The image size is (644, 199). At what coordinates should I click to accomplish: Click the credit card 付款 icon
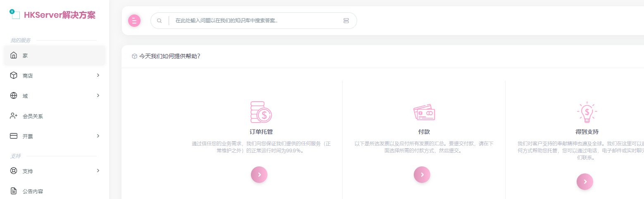click(x=424, y=112)
